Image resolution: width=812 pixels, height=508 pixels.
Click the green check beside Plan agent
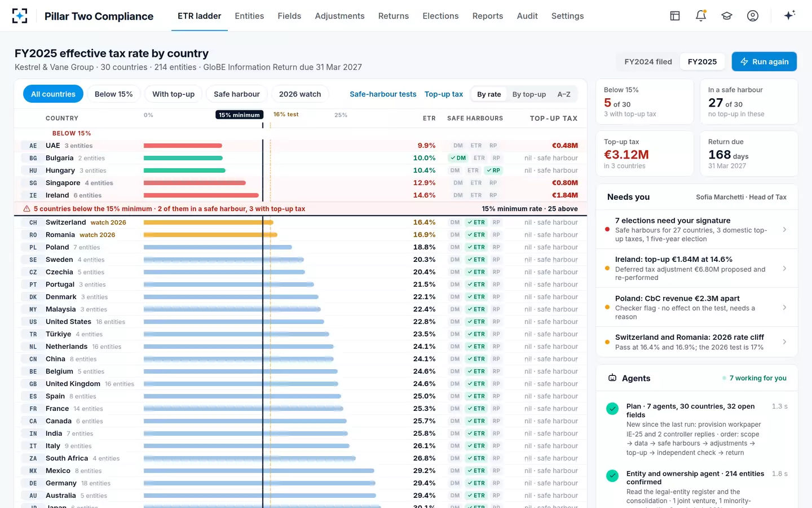click(612, 409)
